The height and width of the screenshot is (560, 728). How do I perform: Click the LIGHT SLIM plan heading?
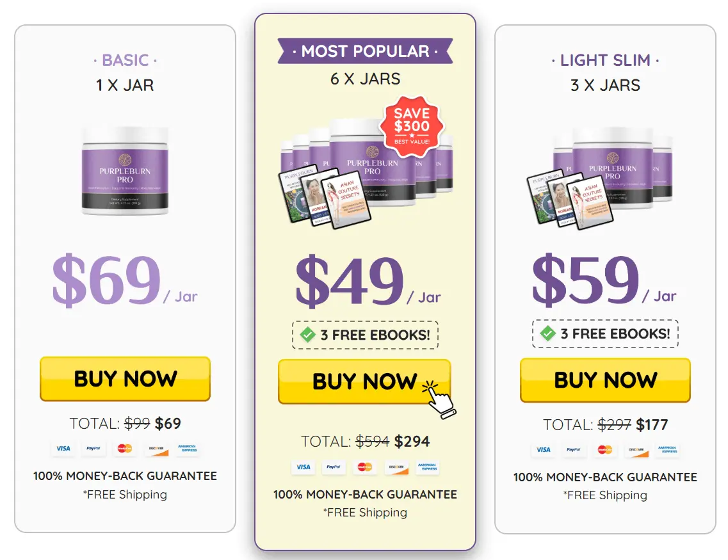pos(605,60)
